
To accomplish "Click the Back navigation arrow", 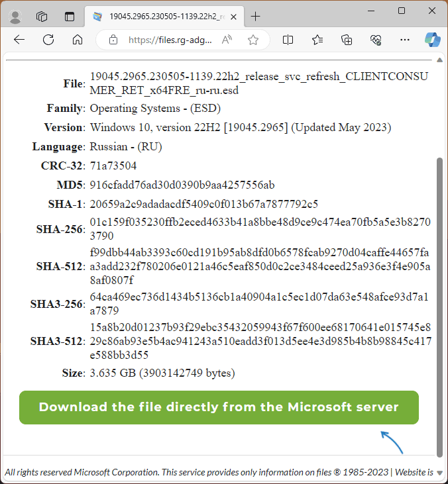I will (19, 40).
